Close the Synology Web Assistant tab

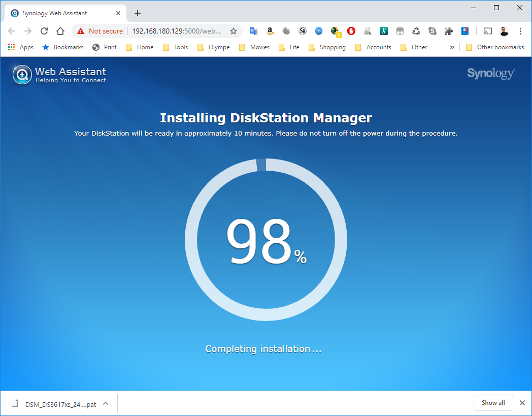[118, 13]
